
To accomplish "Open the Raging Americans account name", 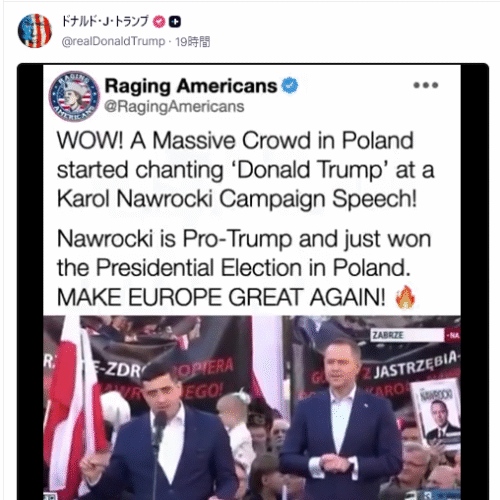I will click(x=191, y=86).
